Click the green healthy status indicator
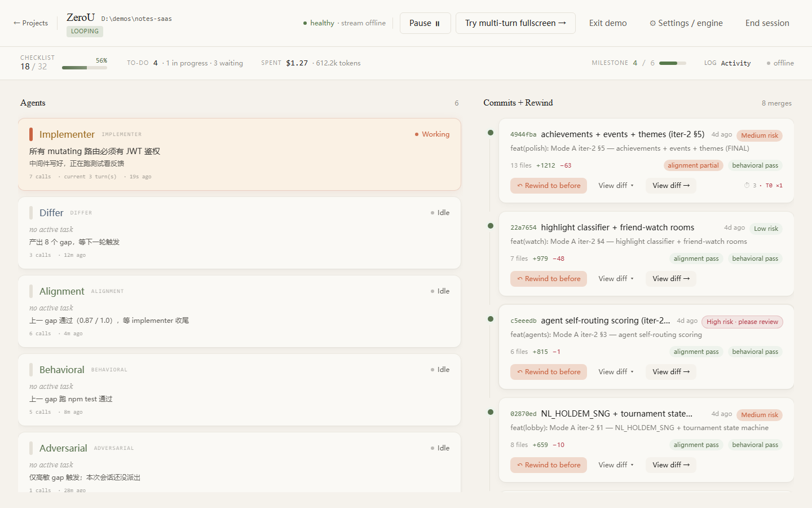Image resolution: width=812 pixels, height=508 pixels. point(319,23)
